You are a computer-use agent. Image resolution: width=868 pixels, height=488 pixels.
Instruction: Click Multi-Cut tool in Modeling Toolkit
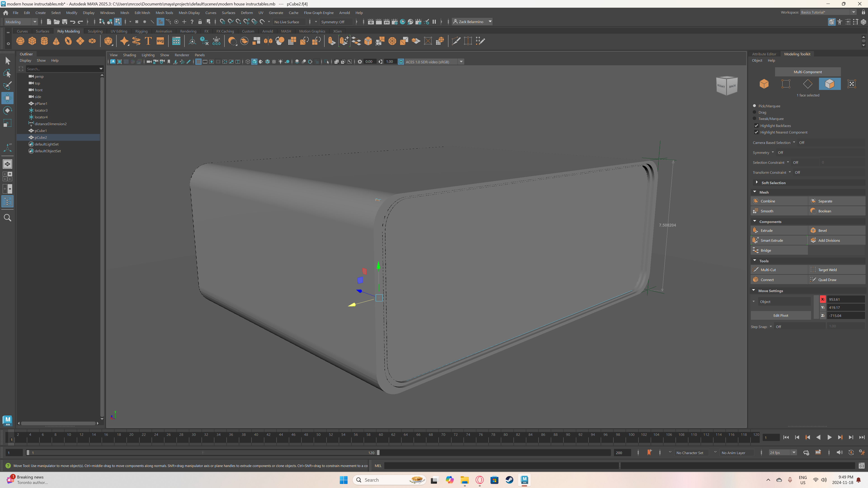click(779, 270)
